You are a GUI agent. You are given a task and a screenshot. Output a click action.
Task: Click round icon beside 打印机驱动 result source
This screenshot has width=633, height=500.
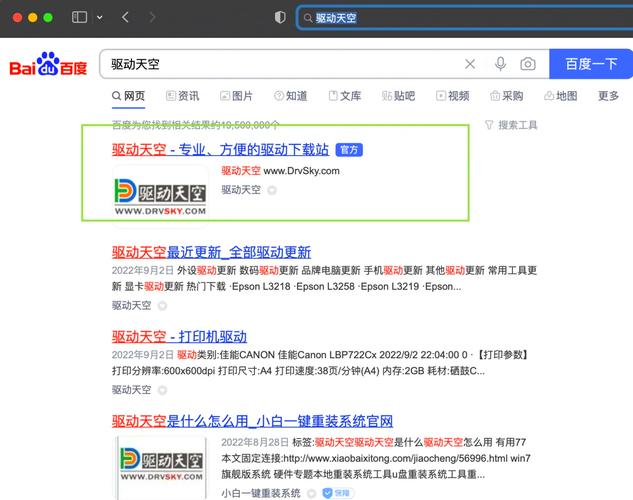(162, 390)
